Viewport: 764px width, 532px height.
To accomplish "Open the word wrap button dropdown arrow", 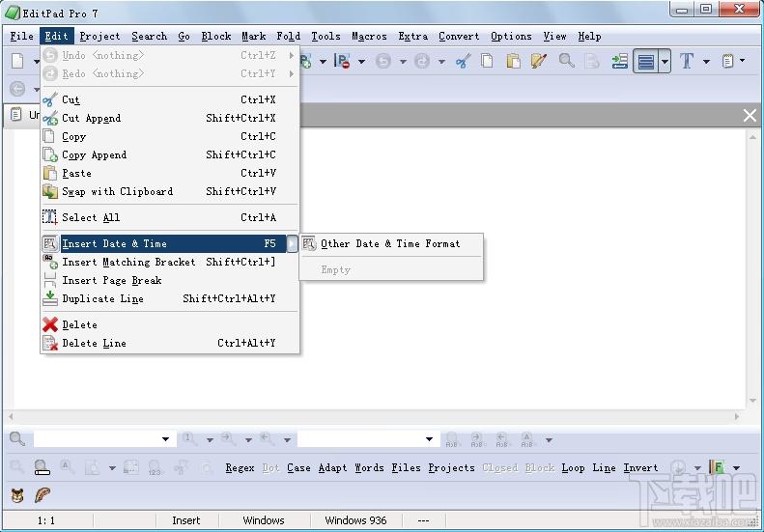I will (x=665, y=62).
